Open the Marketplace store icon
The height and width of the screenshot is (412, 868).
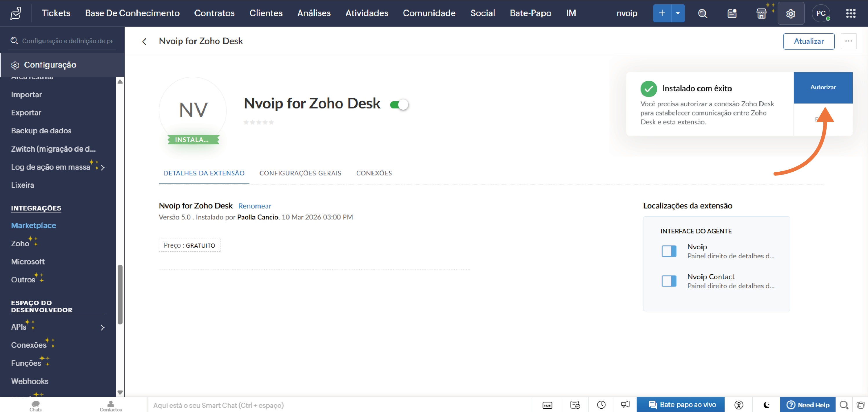(x=761, y=14)
